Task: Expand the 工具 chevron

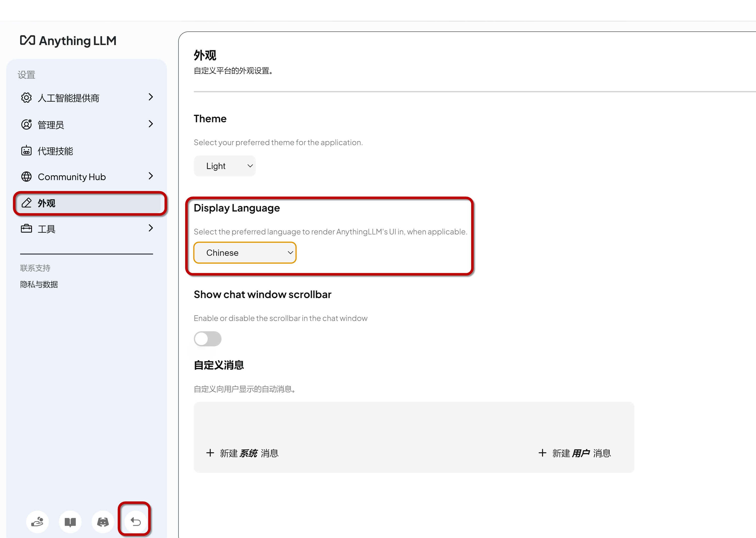Action: coord(151,228)
